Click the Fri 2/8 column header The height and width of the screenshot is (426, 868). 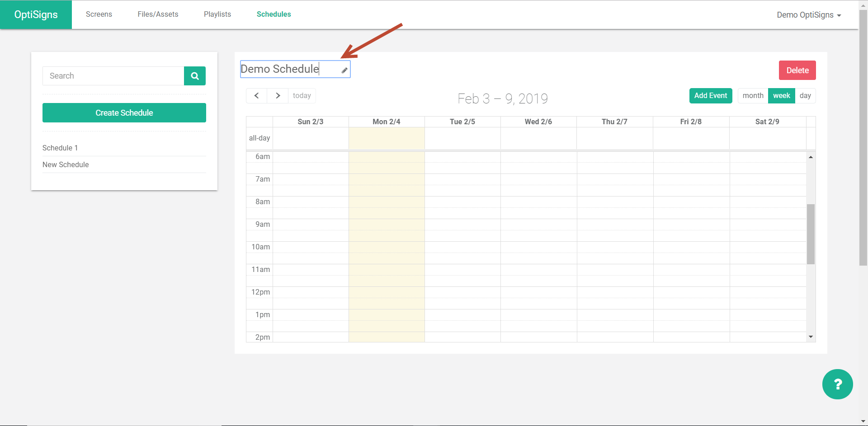(x=691, y=122)
